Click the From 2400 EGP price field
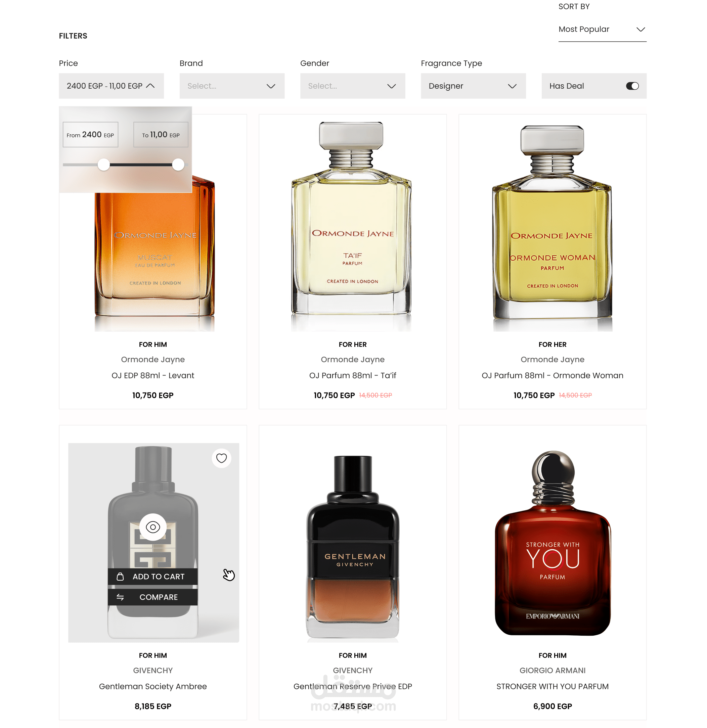Image resolution: width=707 pixels, height=728 pixels. click(x=90, y=134)
